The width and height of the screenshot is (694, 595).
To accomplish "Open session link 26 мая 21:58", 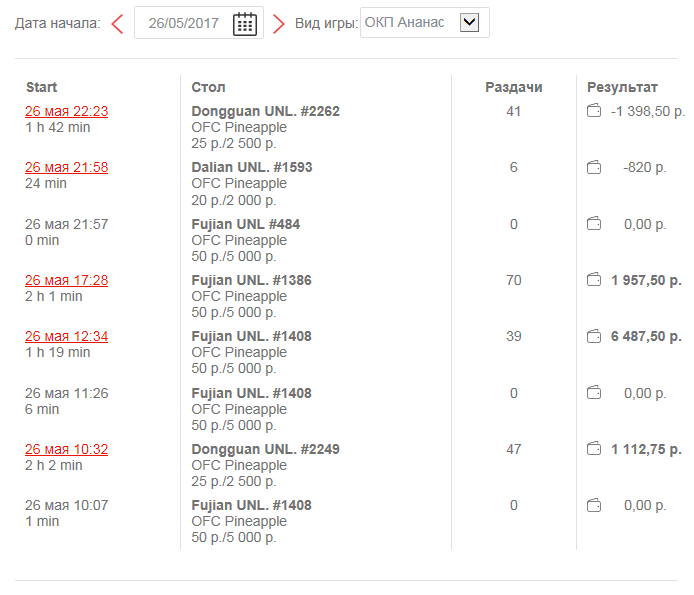I will [66, 167].
